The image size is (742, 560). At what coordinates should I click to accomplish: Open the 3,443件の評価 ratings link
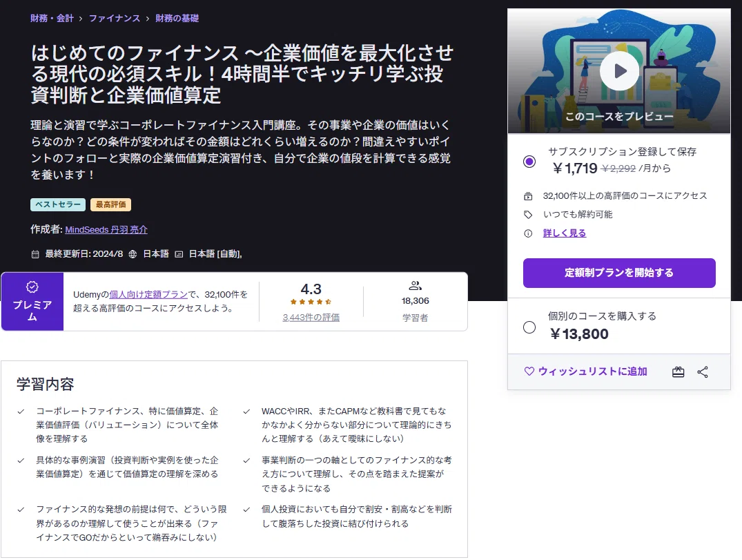click(x=311, y=317)
